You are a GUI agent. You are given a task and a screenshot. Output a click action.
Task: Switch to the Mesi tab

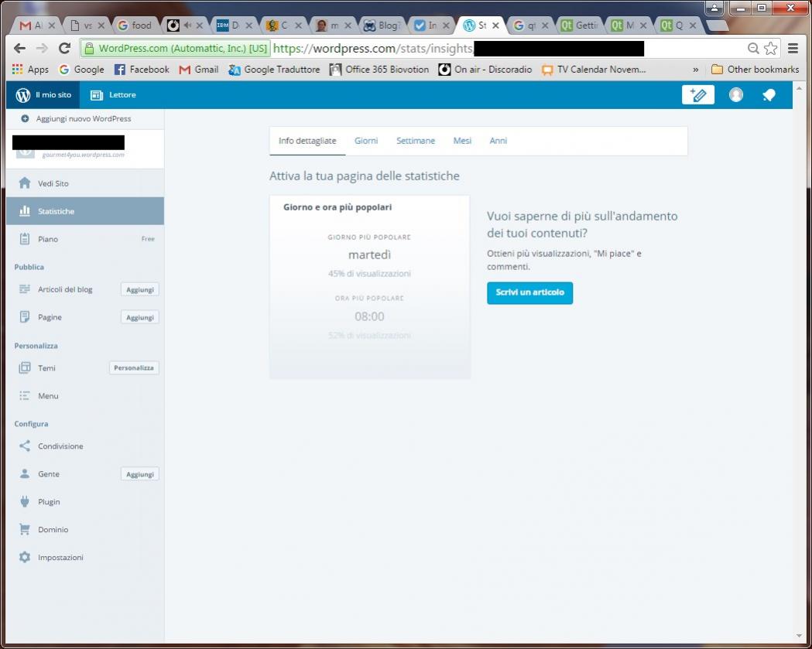coord(462,141)
